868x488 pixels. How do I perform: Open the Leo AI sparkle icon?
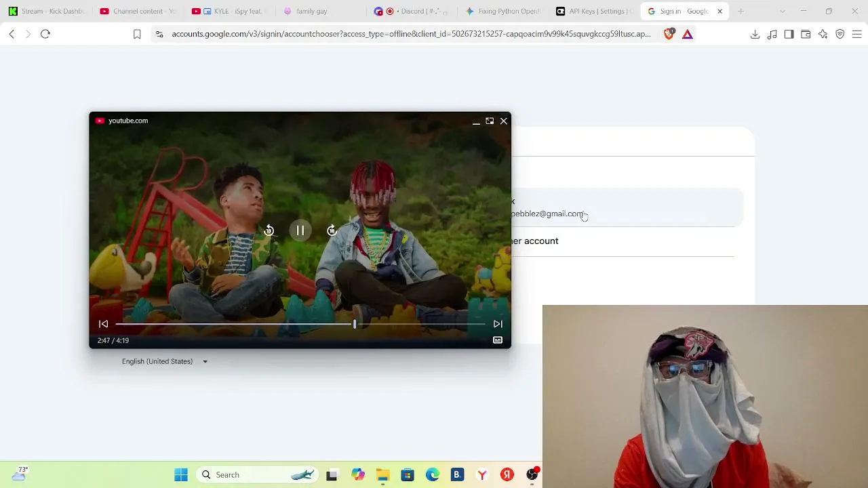coord(823,34)
